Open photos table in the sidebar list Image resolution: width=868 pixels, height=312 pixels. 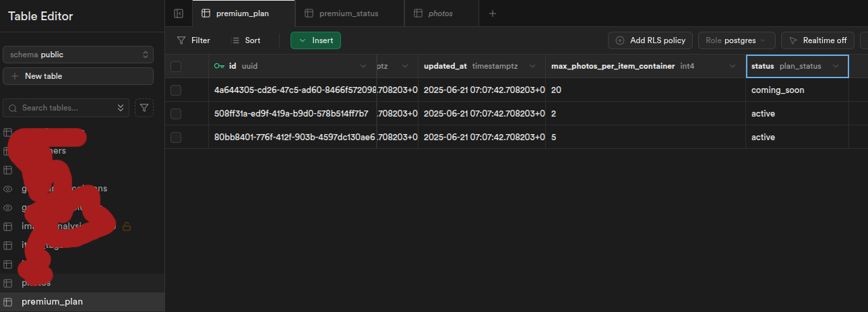tap(82, 283)
